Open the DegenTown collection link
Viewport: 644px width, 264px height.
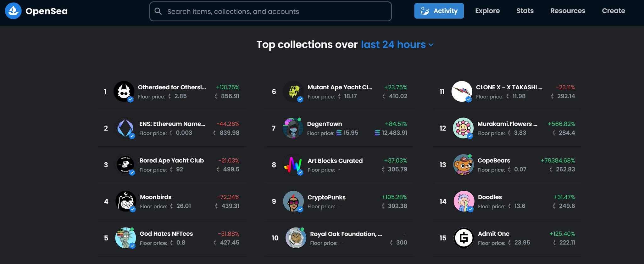click(325, 124)
